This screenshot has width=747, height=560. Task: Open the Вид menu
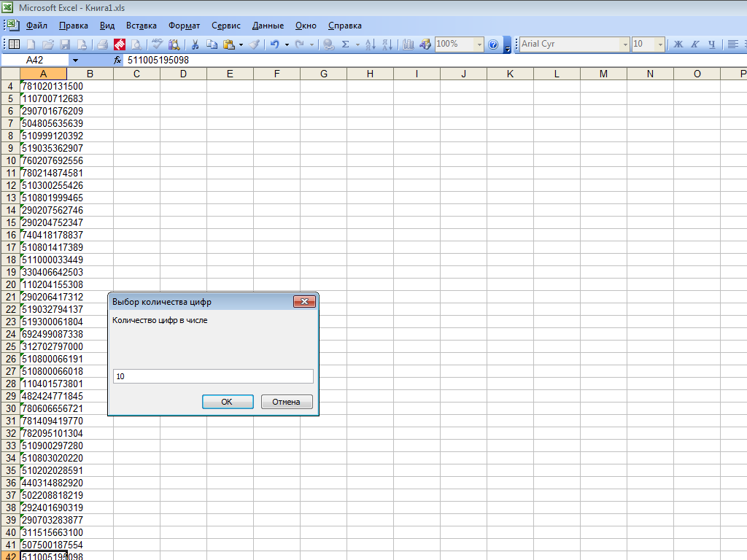(107, 26)
